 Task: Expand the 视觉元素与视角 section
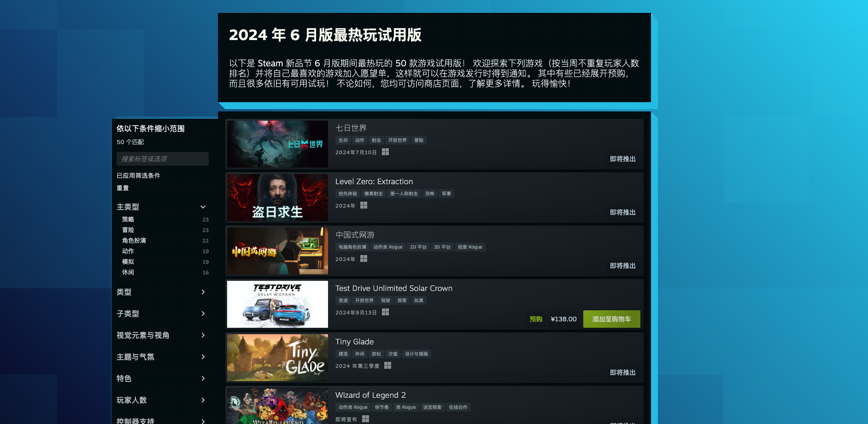coord(161,335)
